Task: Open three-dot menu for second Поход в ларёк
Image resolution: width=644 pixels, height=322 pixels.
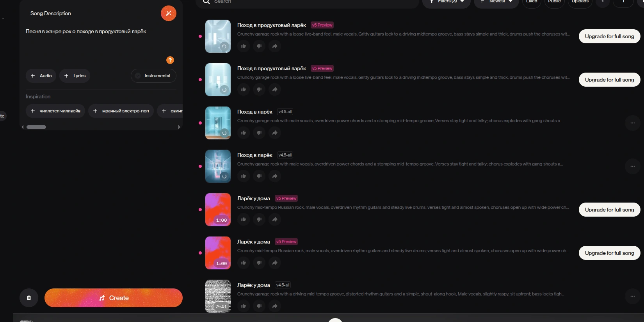Action: (632, 166)
